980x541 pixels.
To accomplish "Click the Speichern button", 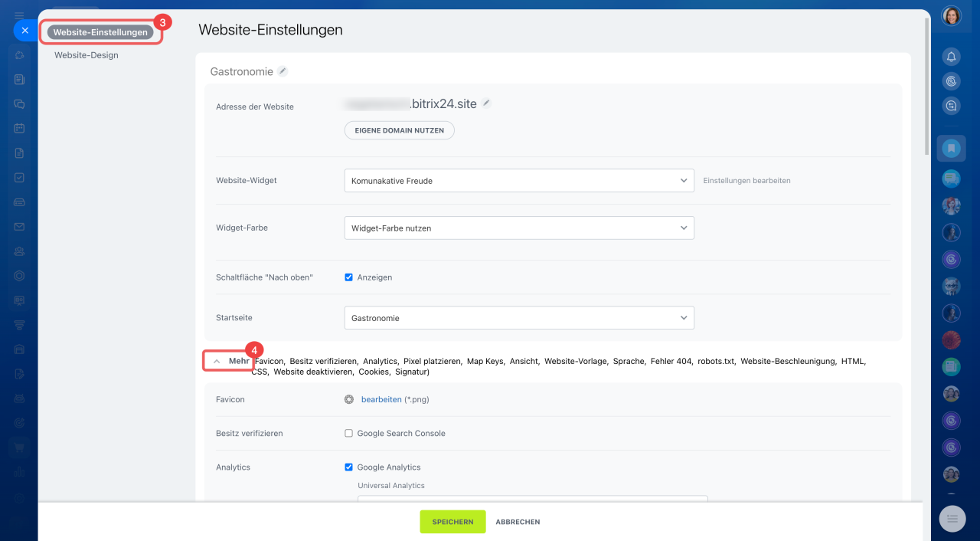I will point(452,522).
